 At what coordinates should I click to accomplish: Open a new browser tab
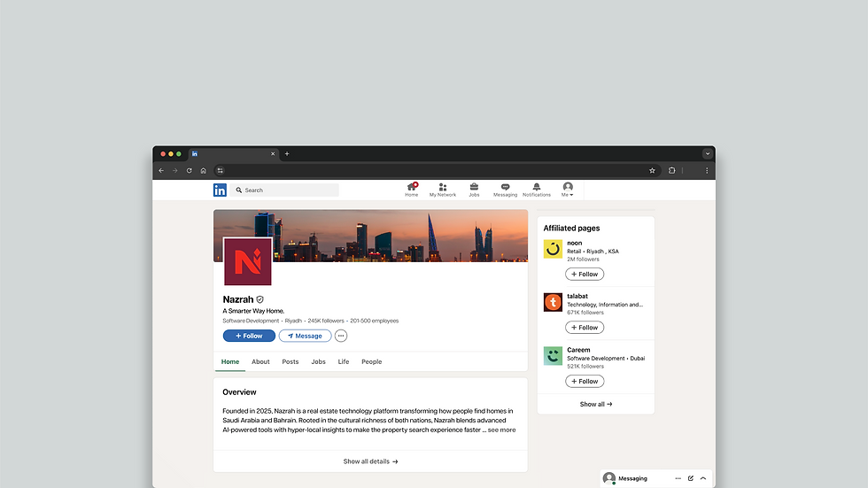click(287, 154)
